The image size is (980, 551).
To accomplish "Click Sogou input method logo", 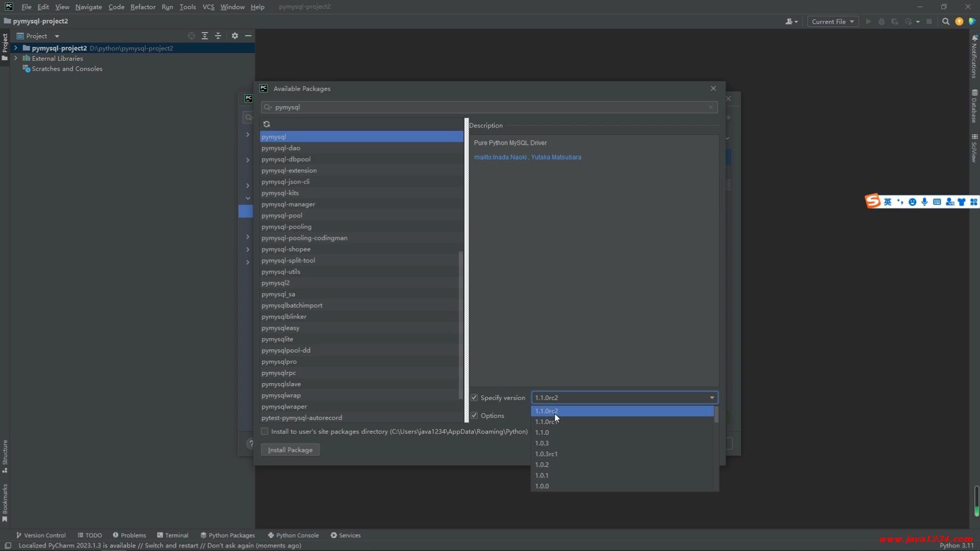I will pos(872,201).
